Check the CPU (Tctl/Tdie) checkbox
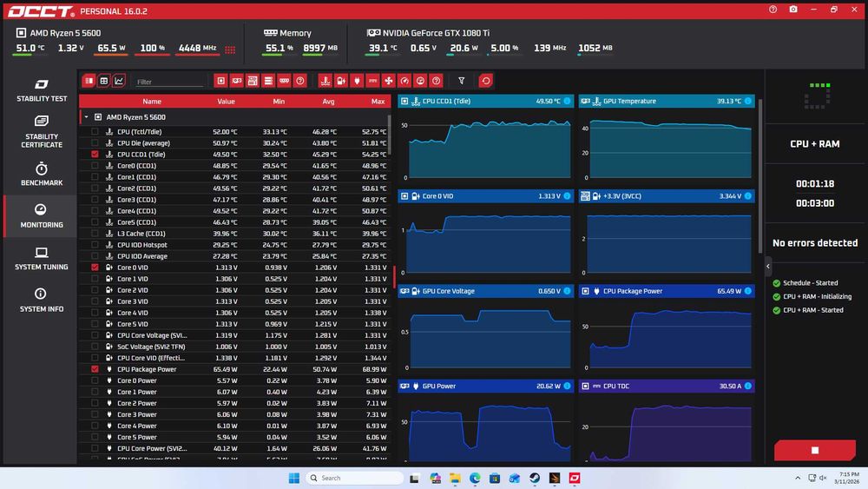Image resolution: width=868 pixels, height=489 pixels. pos(95,132)
